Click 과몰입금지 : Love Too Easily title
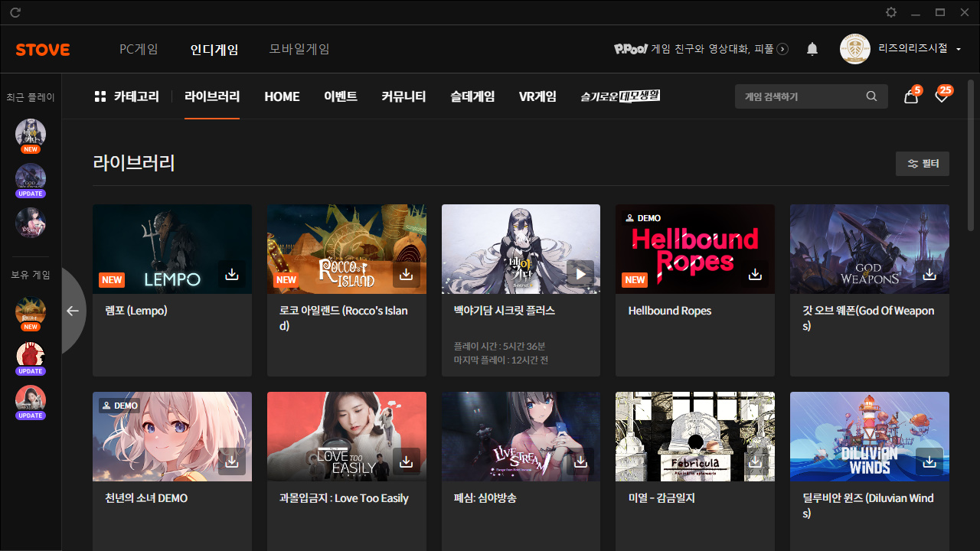 click(x=344, y=498)
